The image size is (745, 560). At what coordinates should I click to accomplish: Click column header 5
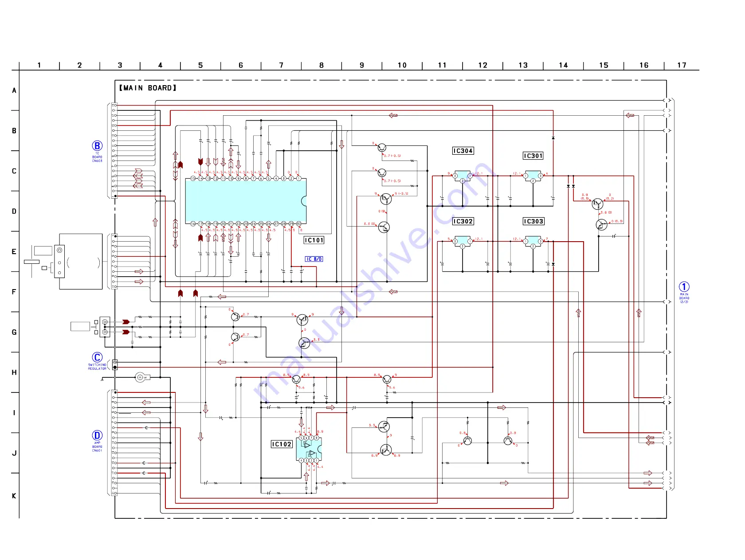[200, 65]
